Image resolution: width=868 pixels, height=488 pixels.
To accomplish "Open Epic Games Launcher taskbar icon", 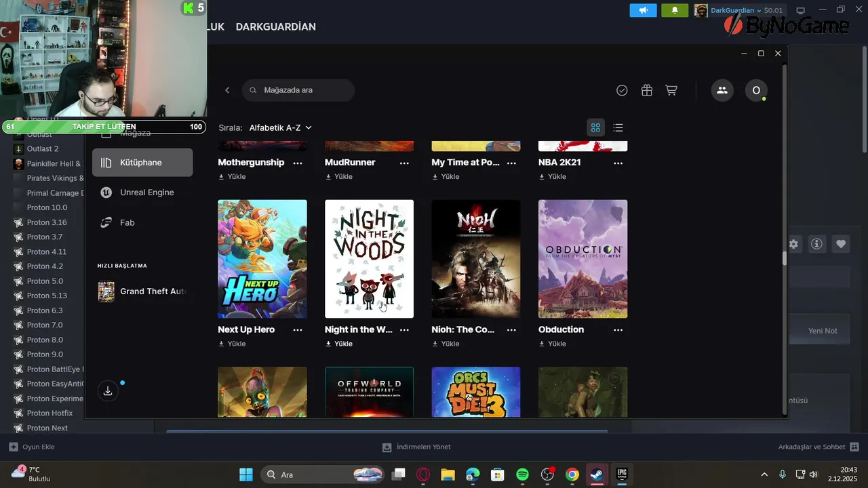I will coord(622,474).
